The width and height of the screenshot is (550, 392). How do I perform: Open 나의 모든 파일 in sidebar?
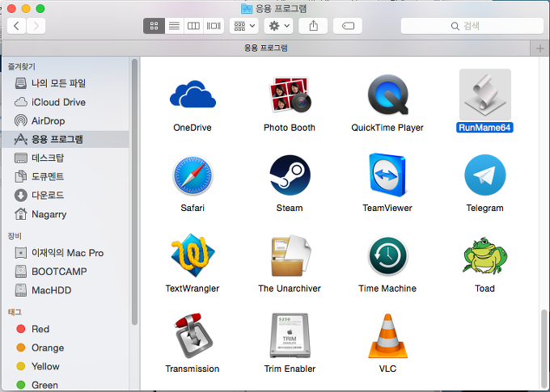(x=66, y=83)
